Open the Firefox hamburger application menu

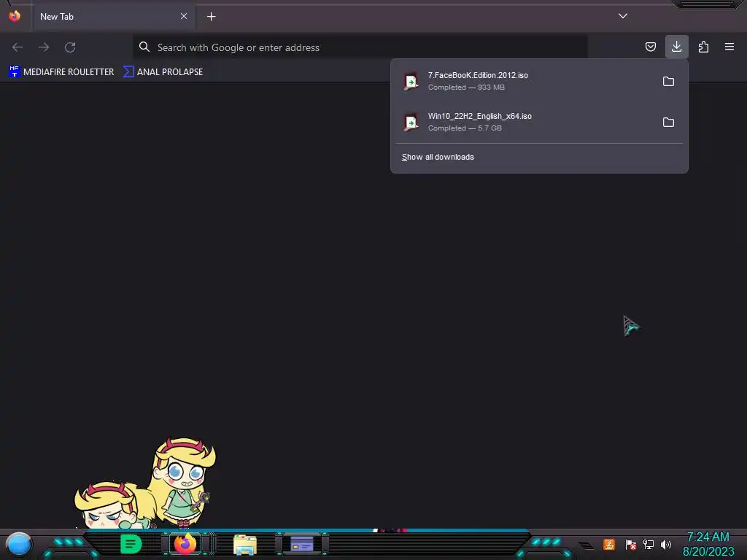click(729, 47)
